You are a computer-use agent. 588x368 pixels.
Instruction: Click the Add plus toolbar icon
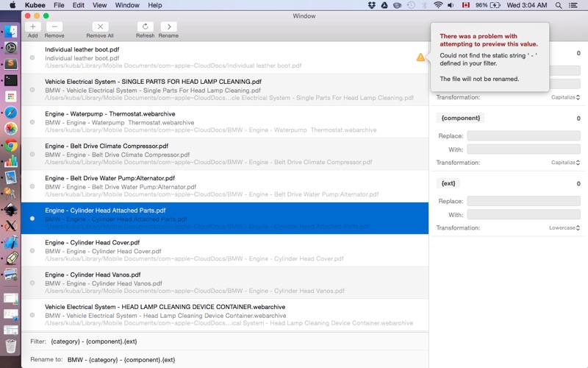click(x=32, y=26)
